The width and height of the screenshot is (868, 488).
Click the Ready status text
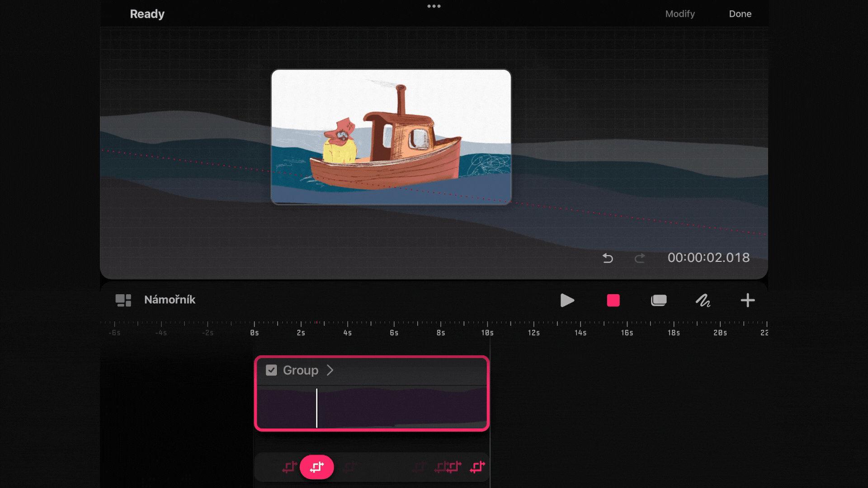[147, 14]
